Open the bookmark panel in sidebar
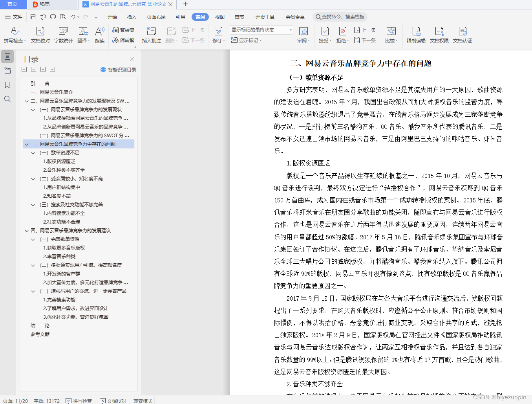 click(x=7, y=85)
